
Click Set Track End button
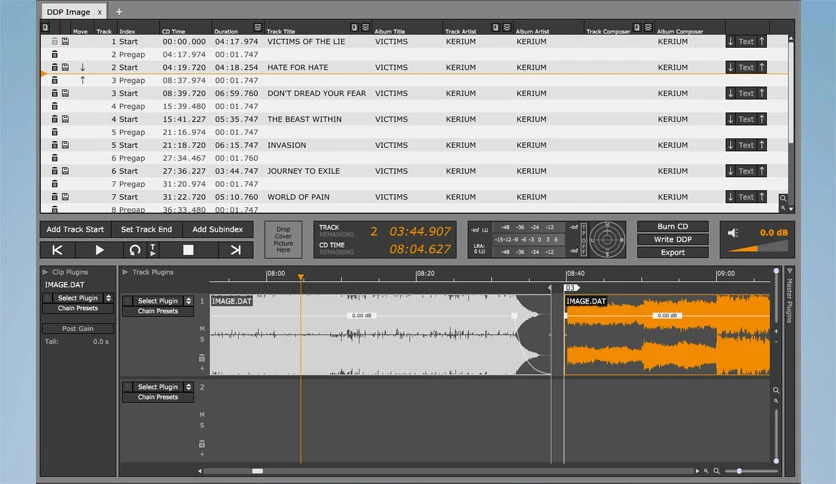[146, 229]
